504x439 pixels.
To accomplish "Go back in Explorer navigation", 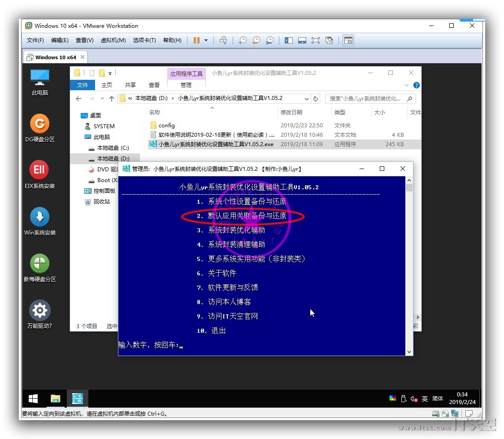I will click(x=79, y=99).
